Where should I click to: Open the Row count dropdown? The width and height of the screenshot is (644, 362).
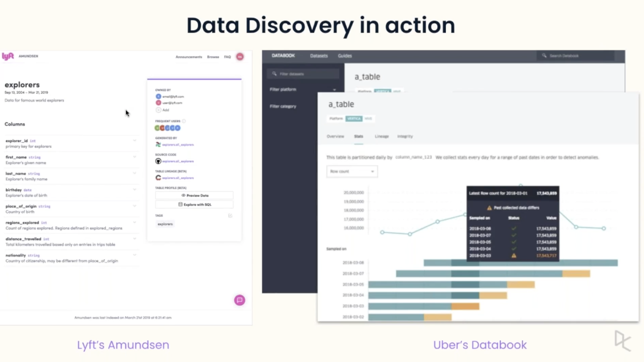tap(352, 171)
